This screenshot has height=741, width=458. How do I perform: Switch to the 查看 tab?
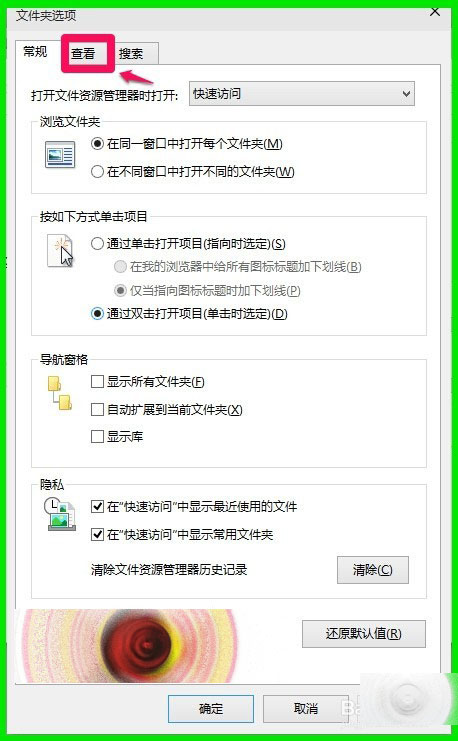tap(83, 53)
